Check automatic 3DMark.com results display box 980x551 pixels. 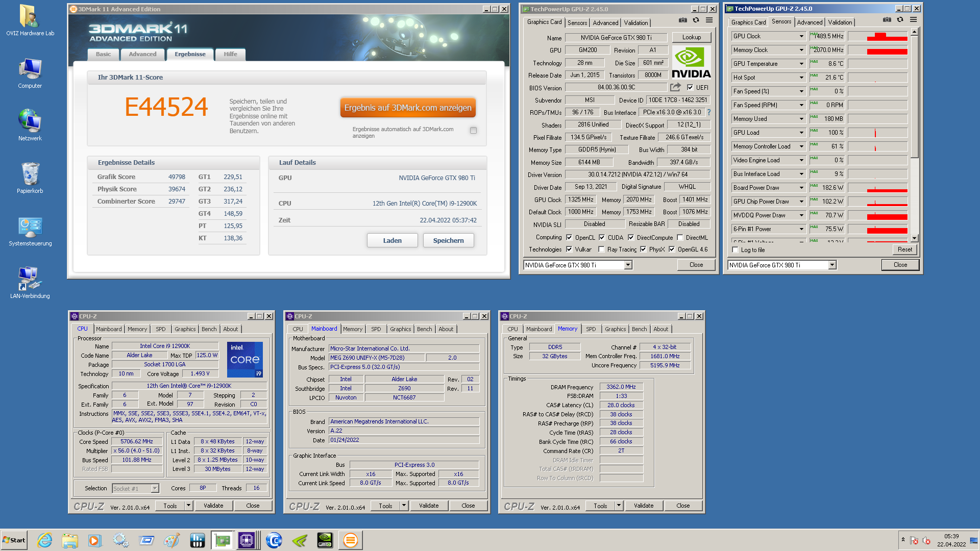click(473, 131)
